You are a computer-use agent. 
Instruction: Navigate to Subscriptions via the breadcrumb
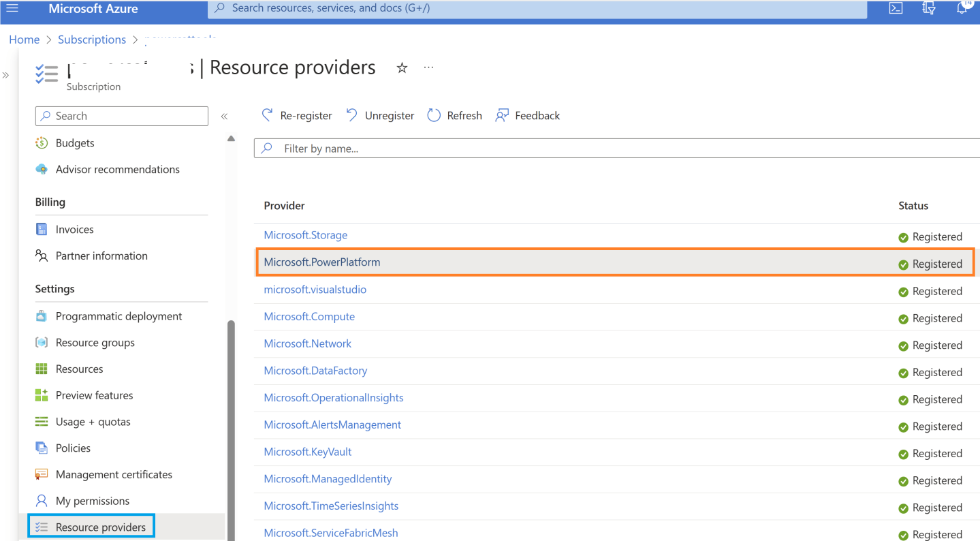pyautogui.click(x=91, y=39)
